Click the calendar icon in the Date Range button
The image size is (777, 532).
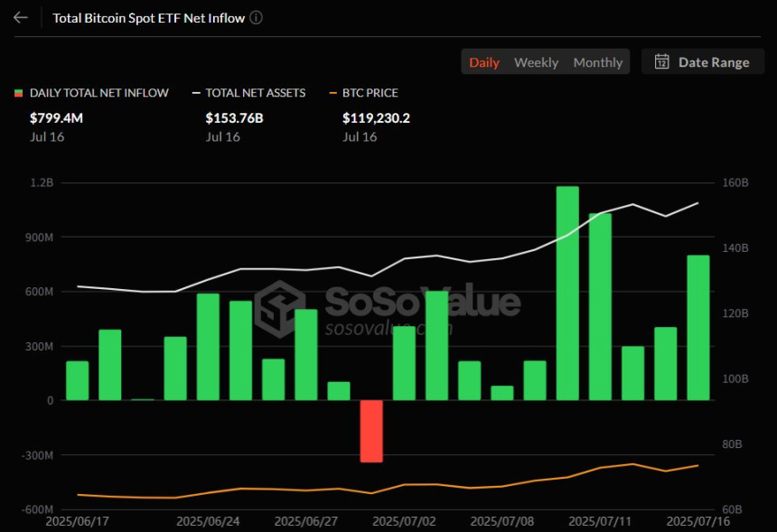click(x=662, y=61)
